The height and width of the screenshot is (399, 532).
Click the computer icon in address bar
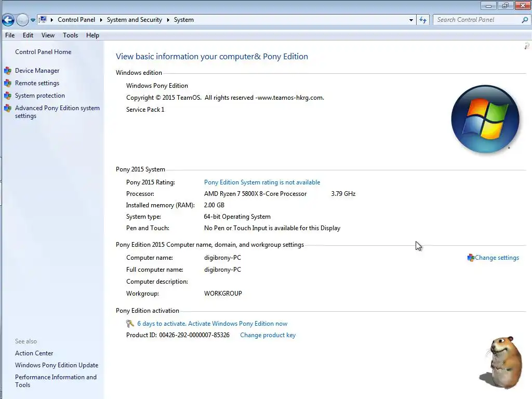coord(43,20)
